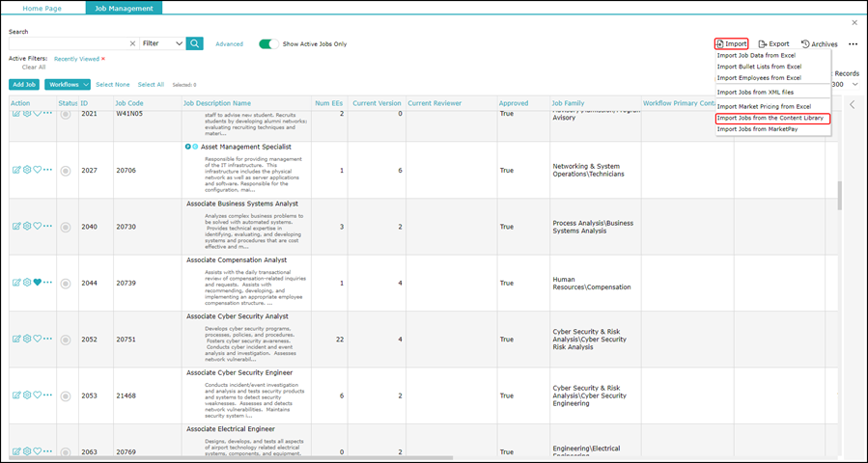The height and width of the screenshot is (463, 868).
Task: Open the ellipsis menu in row 2044
Action: [x=48, y=282]
